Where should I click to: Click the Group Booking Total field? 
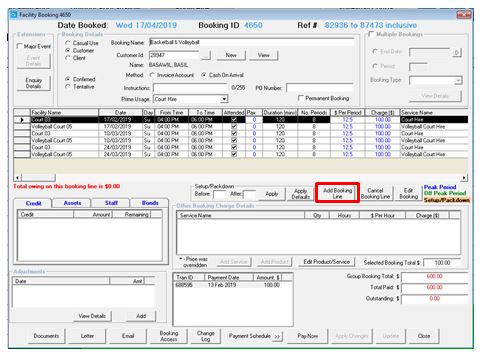434,277
